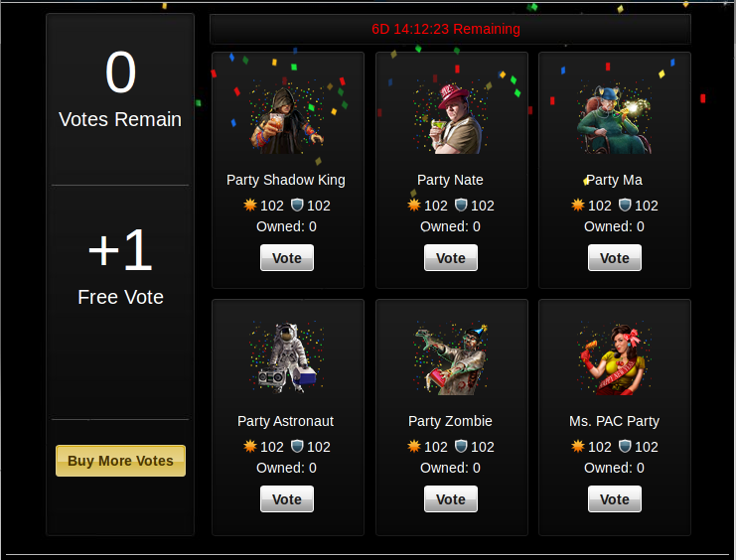Vote for Party Zombie
The image size is (736, 560).
pos(451,499)
